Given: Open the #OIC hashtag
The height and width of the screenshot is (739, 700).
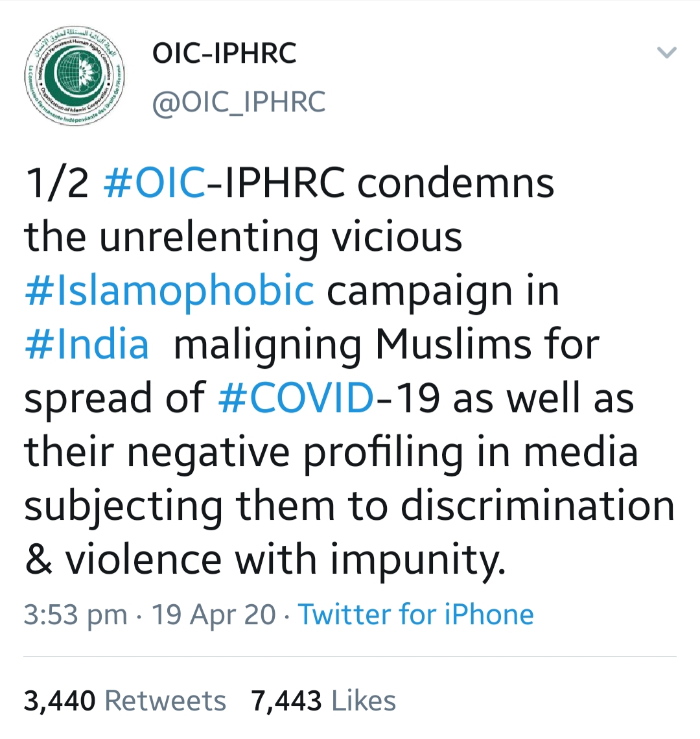Looking at the screenshot, I should (154, 183).
